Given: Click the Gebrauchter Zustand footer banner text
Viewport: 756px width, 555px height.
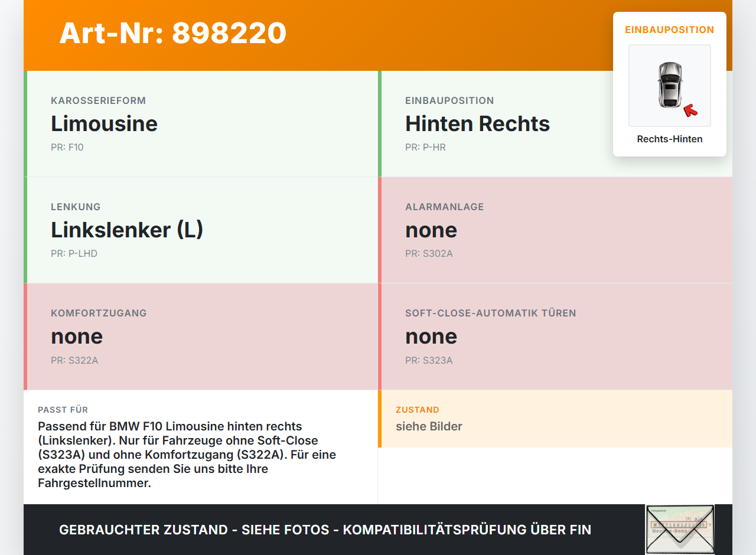Looking at the screenshot, I should [x=325, y=530].
